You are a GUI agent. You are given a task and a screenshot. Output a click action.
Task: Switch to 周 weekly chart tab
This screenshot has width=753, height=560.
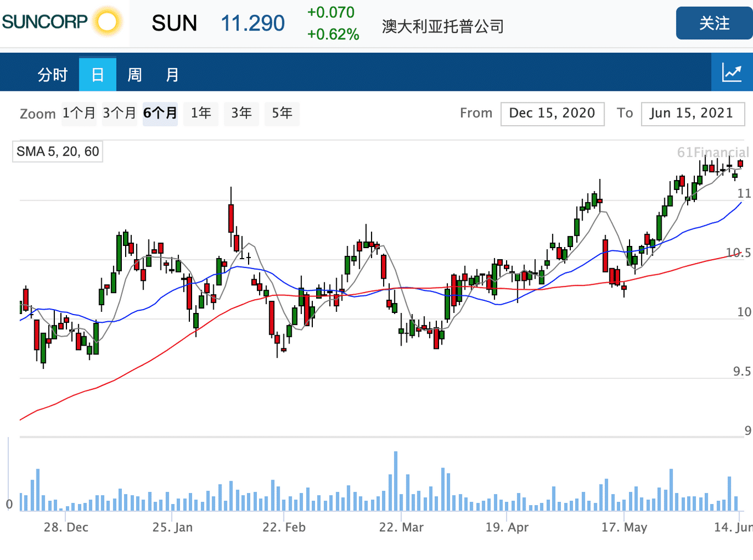pyautogui.click(x=135, y=75)
